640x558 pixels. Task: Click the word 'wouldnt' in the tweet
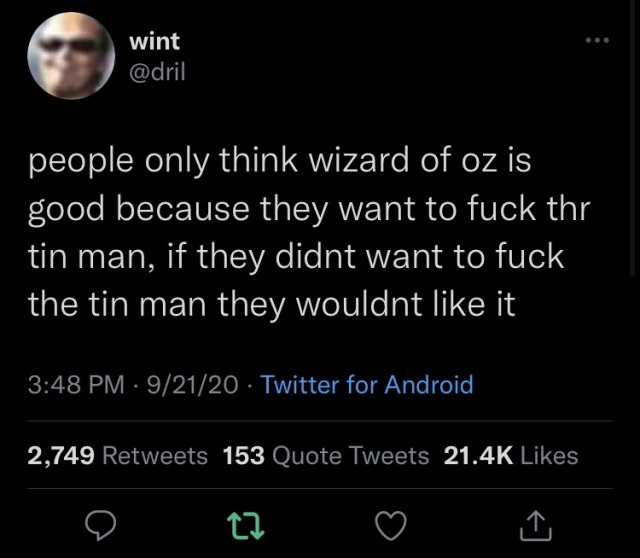[x=359, y=304]
